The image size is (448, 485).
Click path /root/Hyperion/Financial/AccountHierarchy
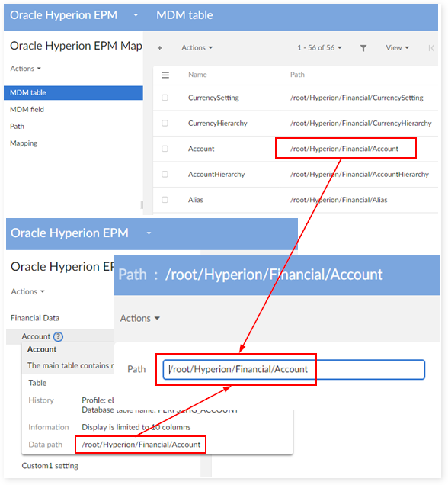coord(360,174)
